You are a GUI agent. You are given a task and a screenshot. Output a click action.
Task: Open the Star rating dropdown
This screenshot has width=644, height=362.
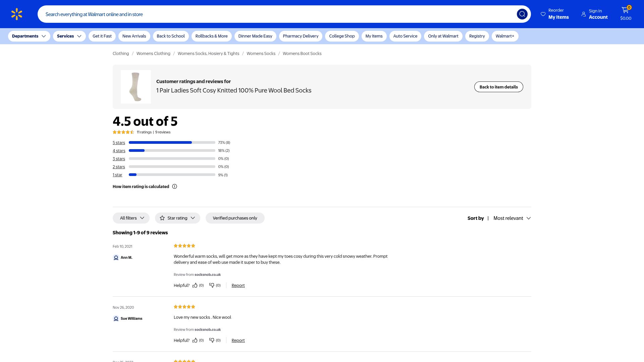point(177,218)
